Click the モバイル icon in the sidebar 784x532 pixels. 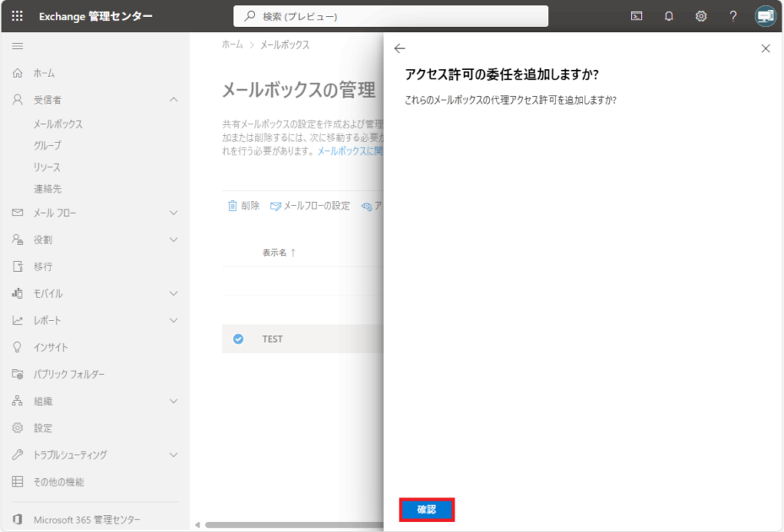coord(18,294)
